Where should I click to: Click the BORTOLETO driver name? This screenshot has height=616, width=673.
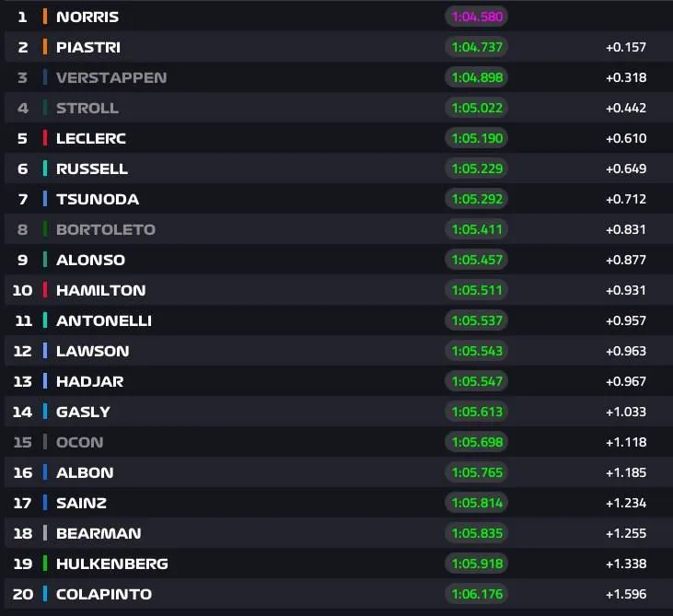[106, 229]
